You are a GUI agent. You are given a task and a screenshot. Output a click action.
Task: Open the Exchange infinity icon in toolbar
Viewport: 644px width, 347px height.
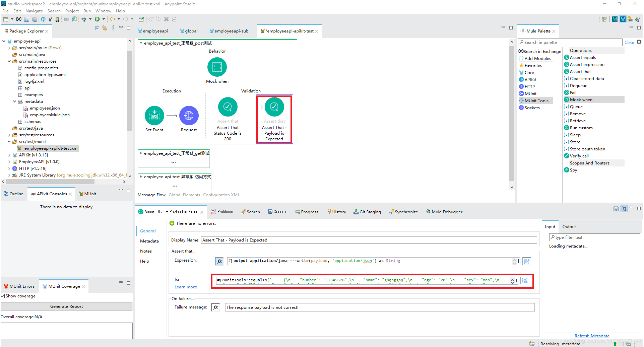tap(19, 19)
